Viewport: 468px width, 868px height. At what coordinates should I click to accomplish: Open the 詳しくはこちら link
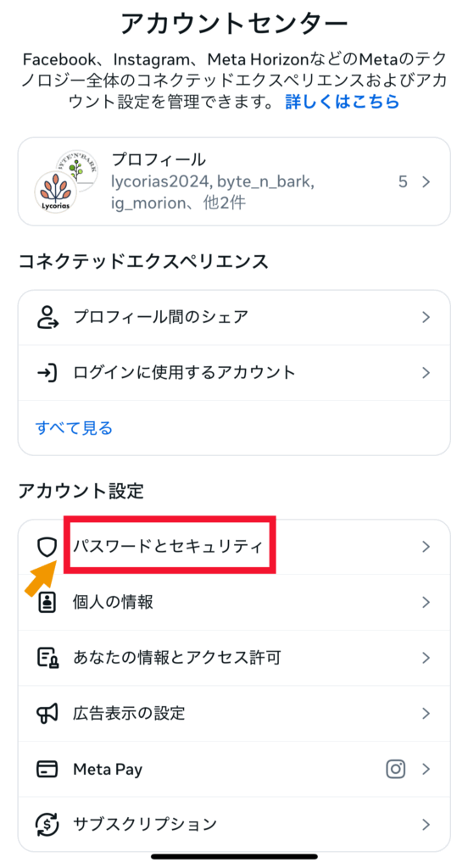coord(343,102)
